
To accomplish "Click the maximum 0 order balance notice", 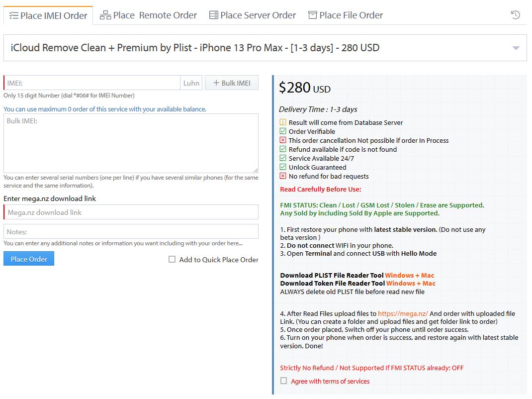I will 105,109.
